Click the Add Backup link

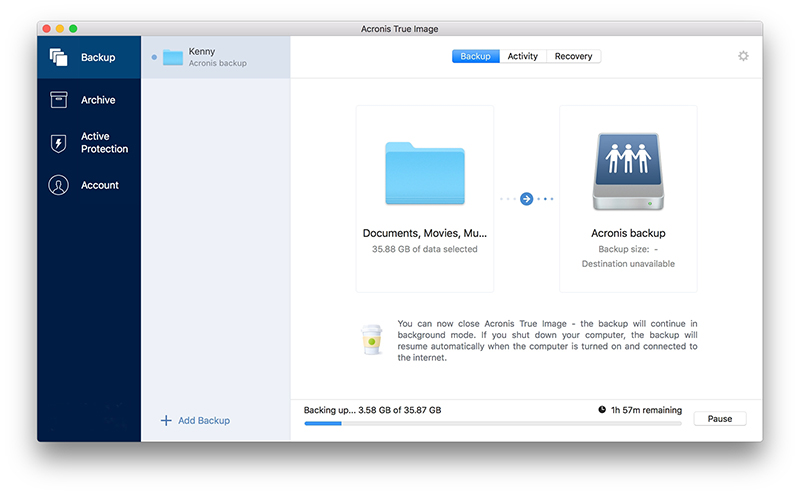[x=203, y=421]
